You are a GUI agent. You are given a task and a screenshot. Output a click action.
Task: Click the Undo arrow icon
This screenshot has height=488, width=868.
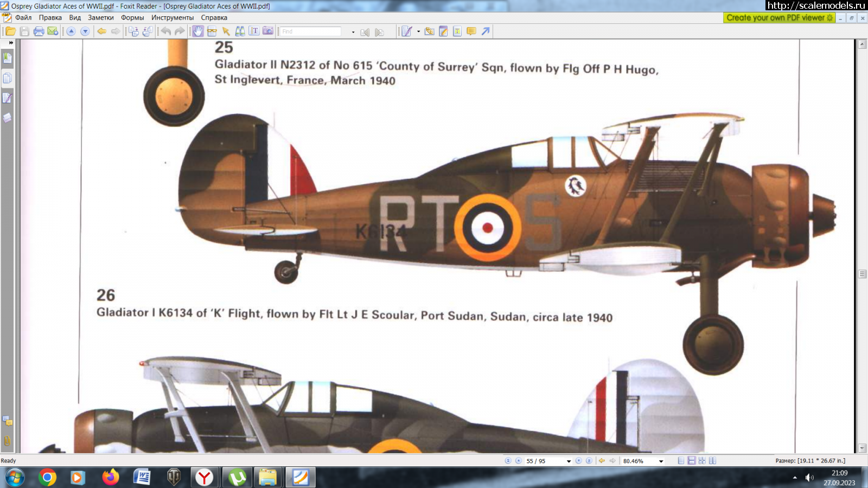point(166,31)
